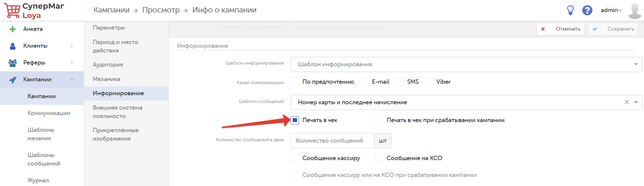The width and height of the screenshot is (644, 186).
Task: Go to the Аудитория section
Action: (108, 65)
